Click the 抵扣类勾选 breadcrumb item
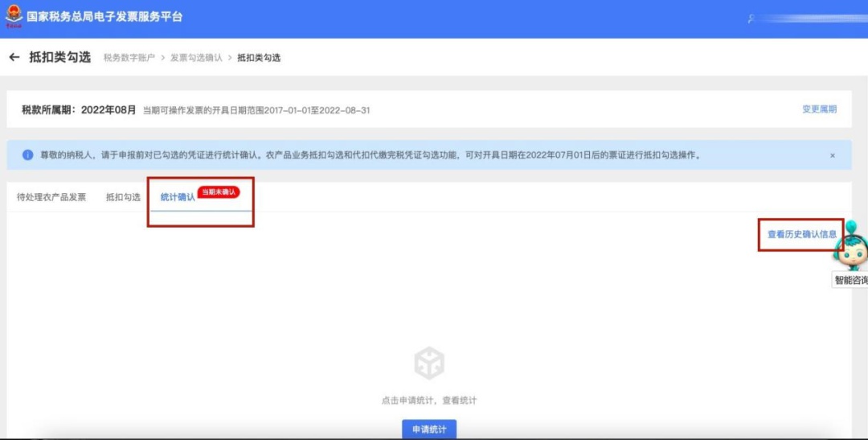Screen dimensions: 868x440 pos(259,58)
